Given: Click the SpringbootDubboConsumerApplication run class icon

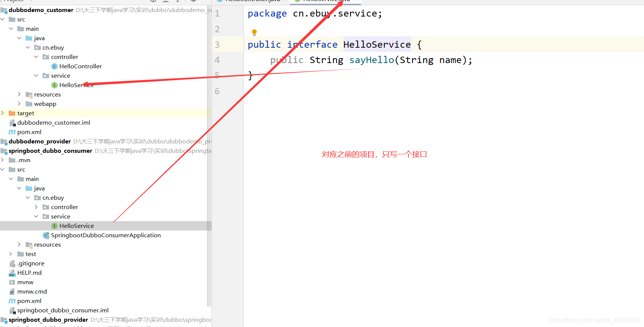Looking at the screenshot, I should coord(46,235).
